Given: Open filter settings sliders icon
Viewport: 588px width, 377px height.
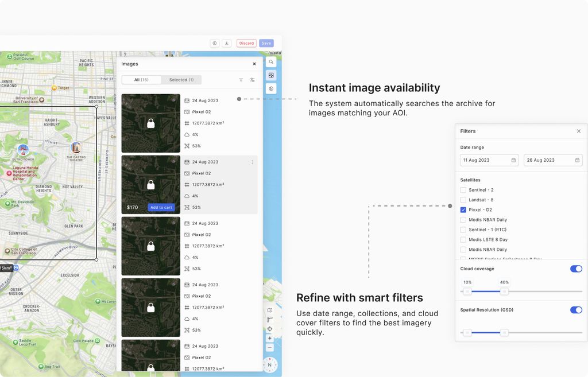Looking at the screenshot, I should [x=253, y=80].
